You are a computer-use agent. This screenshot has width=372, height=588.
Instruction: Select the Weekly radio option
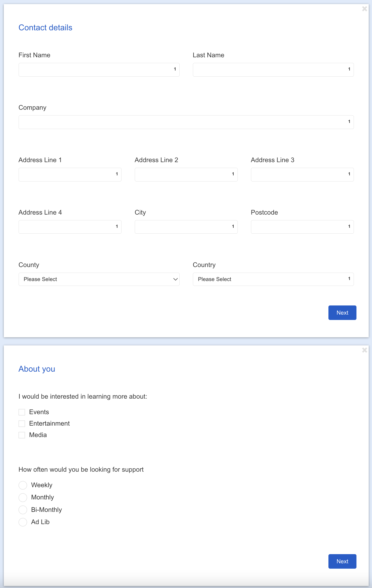tap(23, 485)
